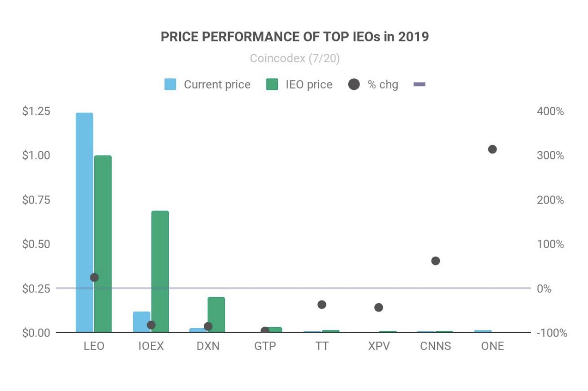588x391 pixels.
Task: Click the LEO % chg data point
Action: [94, 277]
